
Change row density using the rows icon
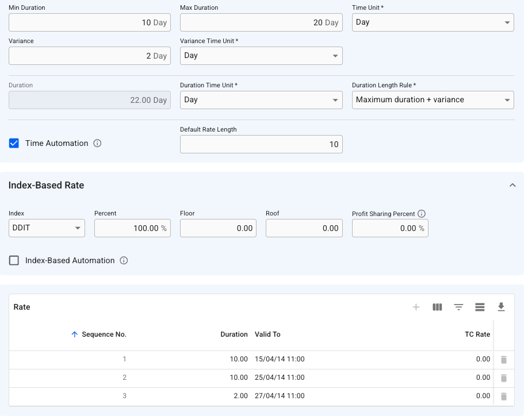point(480,307)
